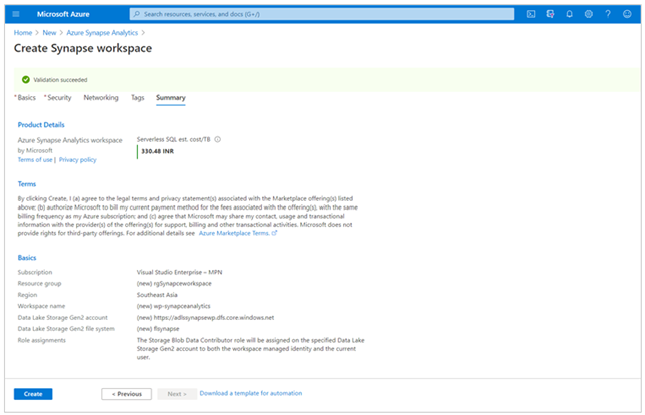Screen dimensions: 645x415
Task: Select the Summary tab
Action: tap(171, 97)
